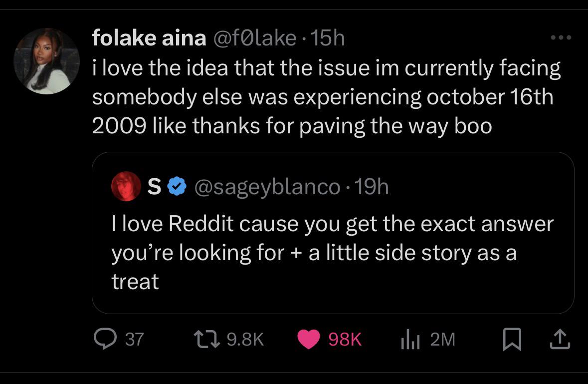Open the three-dot more options menu
The image size is (588, 384).
pos(561,37)
